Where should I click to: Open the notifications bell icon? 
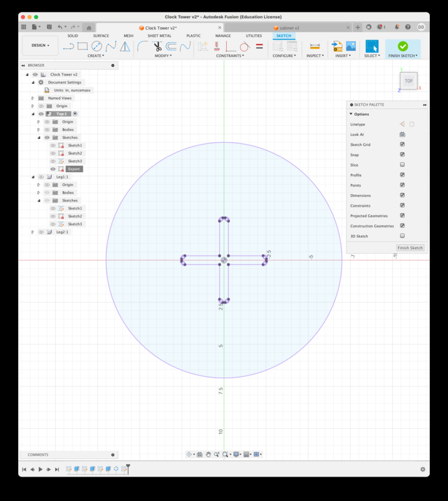pyautogui.click(x=397, y=27)
